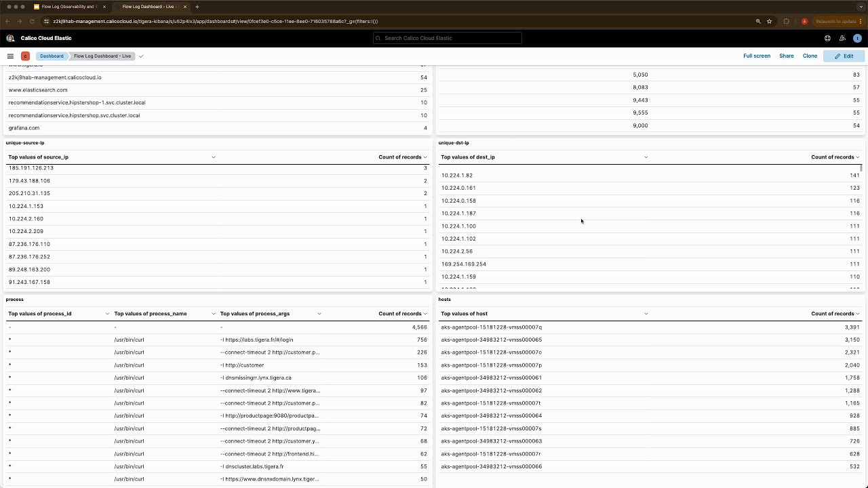Select source IP 205.210.31.135
This screenshot has width=868, height=488.
pyautogui.click(x=29, y=193)
